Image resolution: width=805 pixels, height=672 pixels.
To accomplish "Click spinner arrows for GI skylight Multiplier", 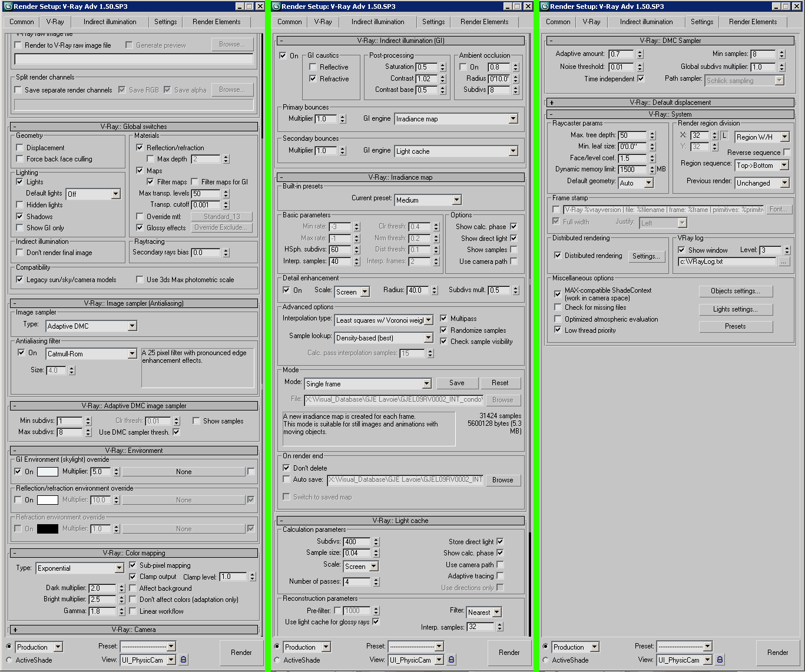I will point(117,472).
